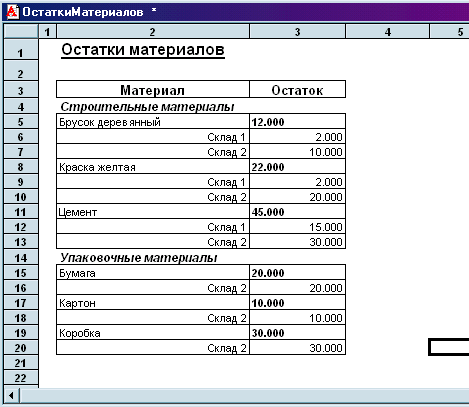Select the Брусок деревянный cell
Image resolution: width=469 pixels, height=407 pixels.
153,122
